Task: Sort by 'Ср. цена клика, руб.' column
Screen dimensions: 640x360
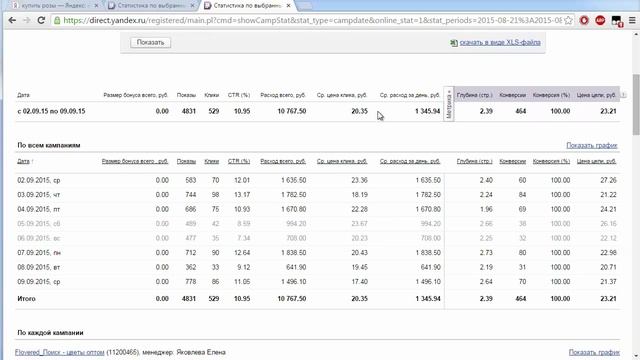Action: pyautogui.click(x=342, y=161)
